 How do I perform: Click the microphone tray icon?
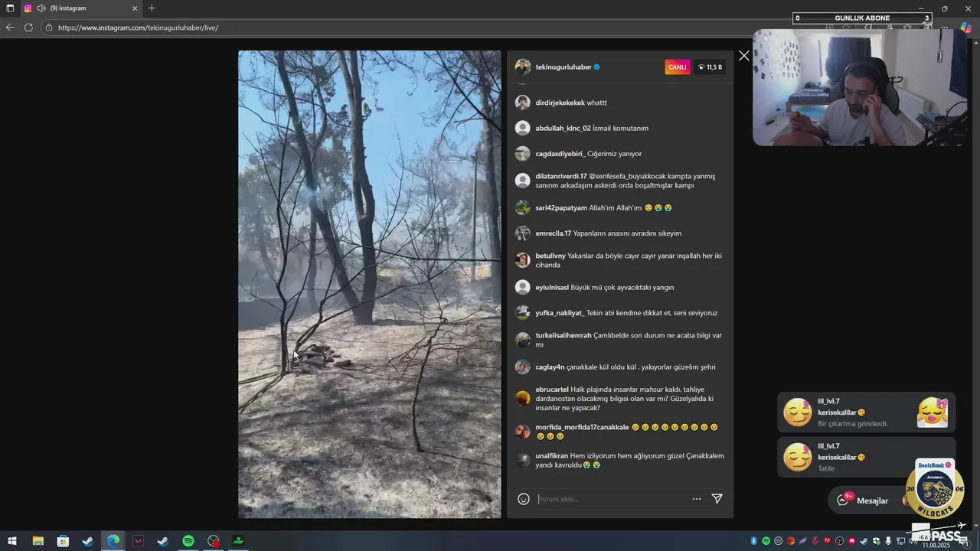[888, 541]
